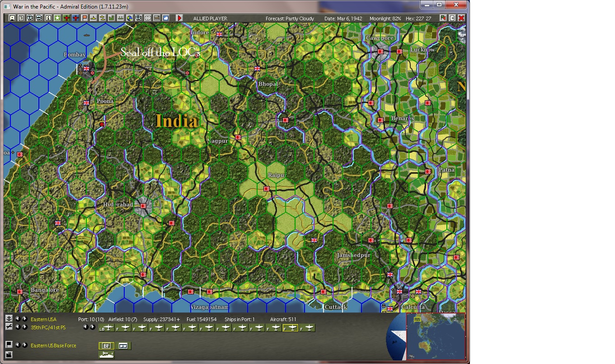Open the green bar chart toolbar icon
Image resolution: width=615 pixels, height=364 pixels.
[112, 18]
